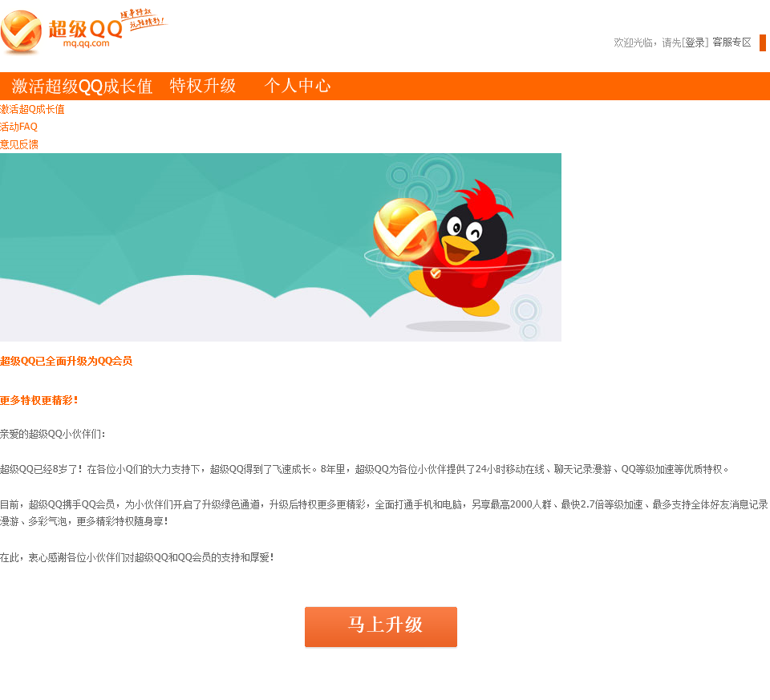The width and height of the screenshot is (770, 700).
Task: Open the 客服专区 link
Action: click(731, 42)
